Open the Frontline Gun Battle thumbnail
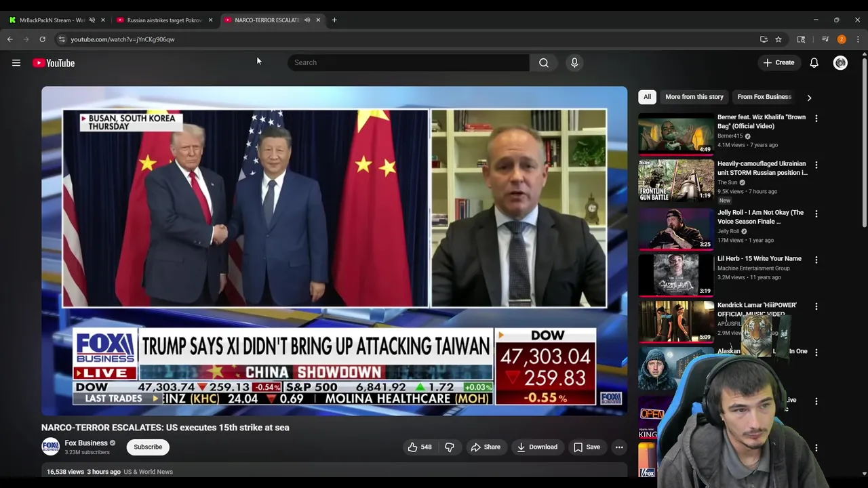The width and height of the screenshot is (868, 488). (x=676, y=180)
